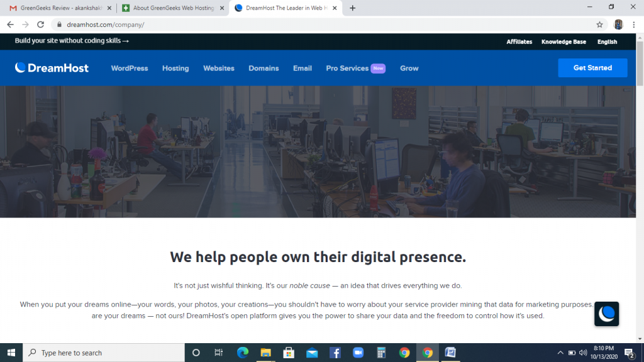Click the heading about digital presence

pos(318,257)
